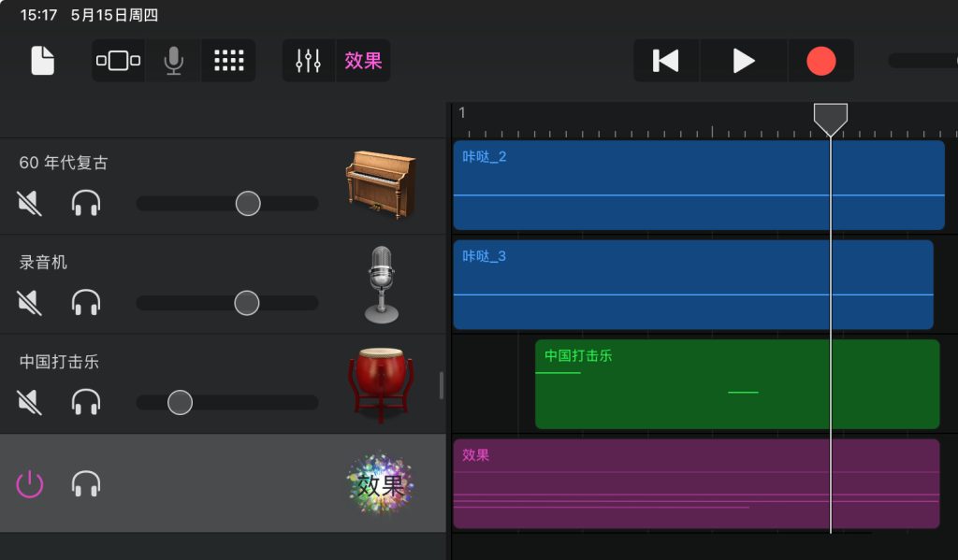Tap the track header resize handle
Viewport: 958px width, 560px height.
pyautogui.click(x=442, y=385)
